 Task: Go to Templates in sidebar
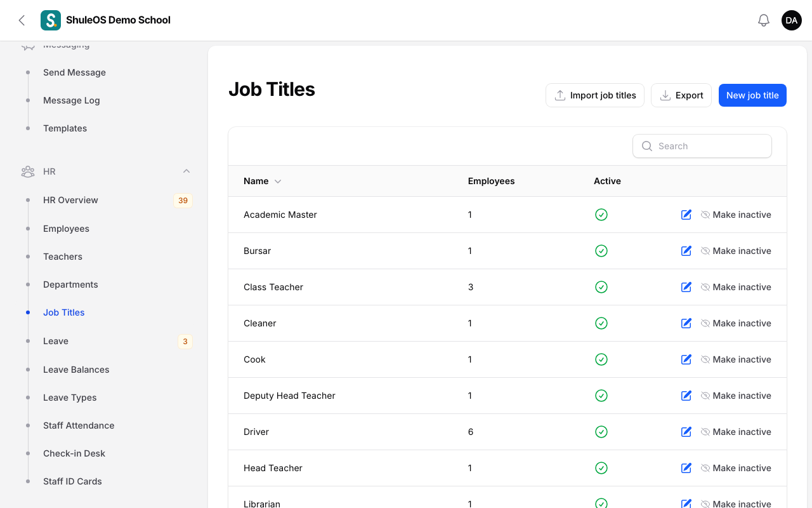point(65,128)
